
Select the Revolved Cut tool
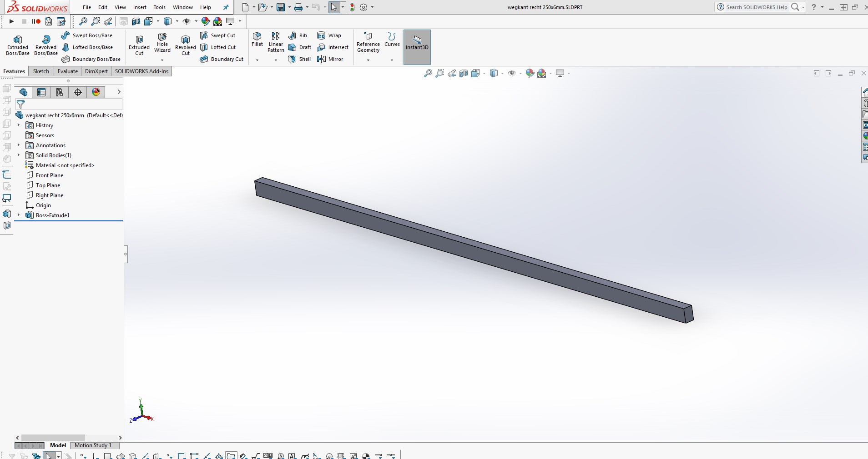point(186,45)
